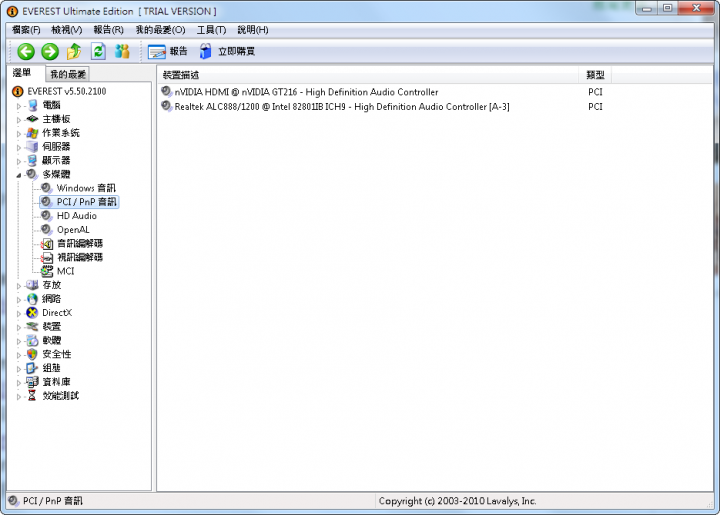Select 音訊編解碼 audio codecs item

[80, 243]
